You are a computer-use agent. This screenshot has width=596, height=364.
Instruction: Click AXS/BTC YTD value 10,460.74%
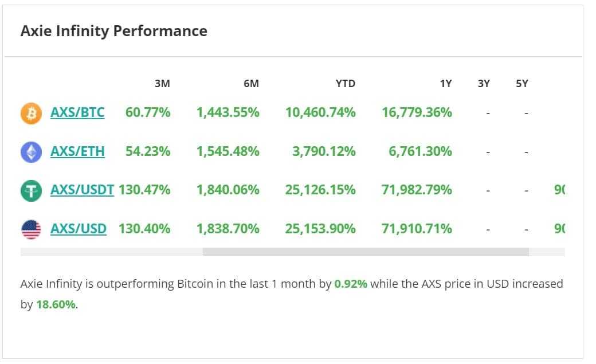[x=320, y=112]
